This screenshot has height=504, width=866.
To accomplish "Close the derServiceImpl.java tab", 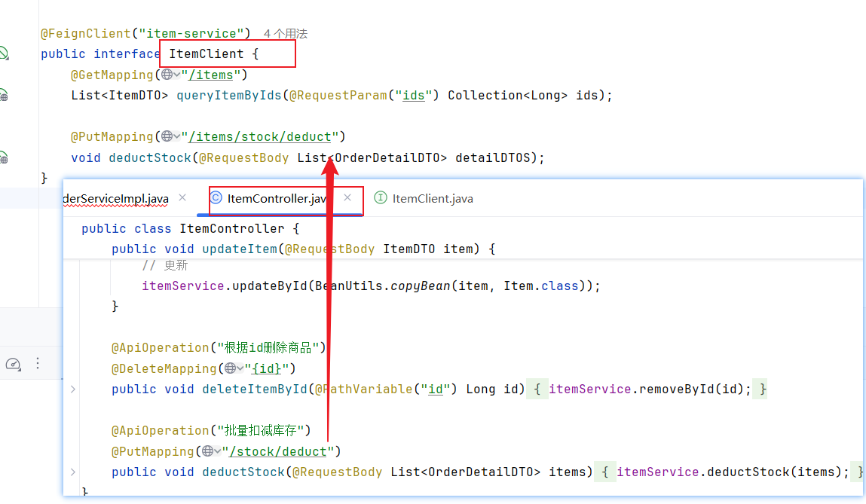I will coord(182,198).
